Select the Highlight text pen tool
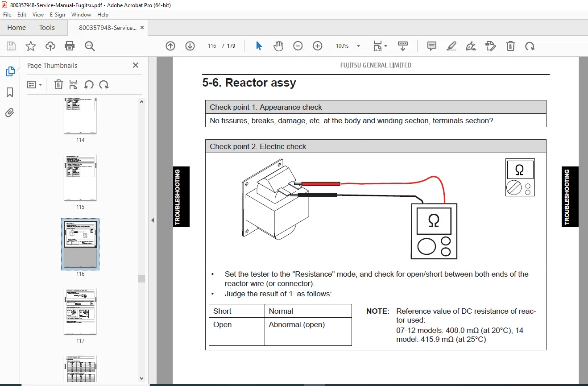The width and height of the screenshot is (588, 386). pos(451,46)
